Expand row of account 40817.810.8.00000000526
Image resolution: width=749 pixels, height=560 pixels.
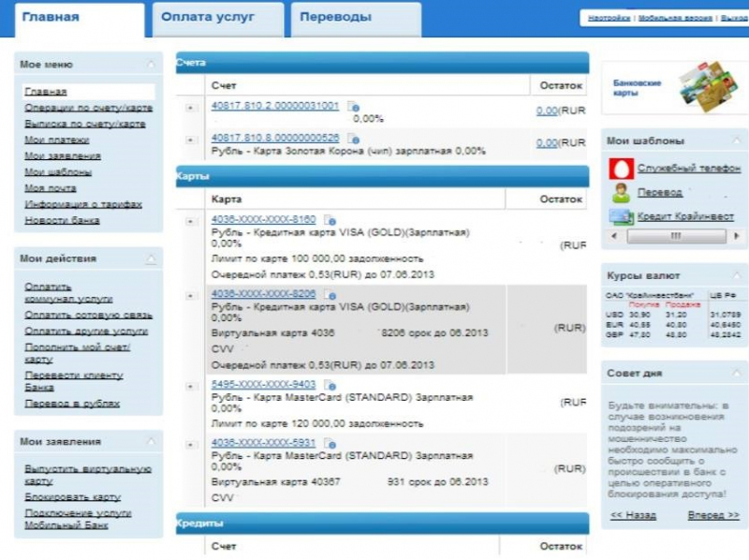(x=191, y=140)
